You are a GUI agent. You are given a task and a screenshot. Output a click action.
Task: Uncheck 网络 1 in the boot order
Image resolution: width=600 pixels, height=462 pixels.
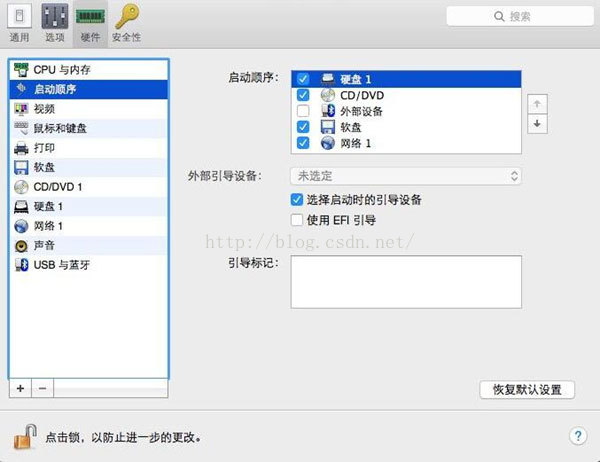(303, 143)
